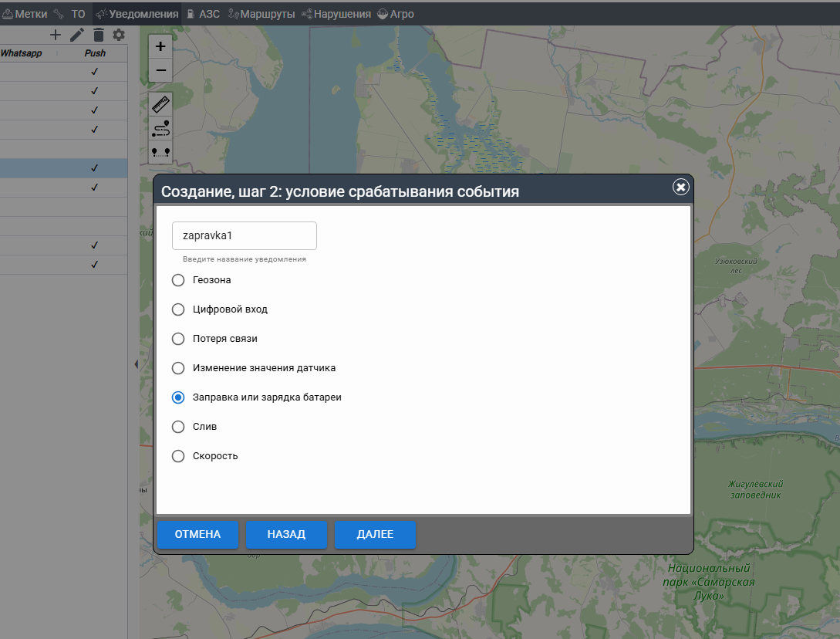
Task: Select the two-point distance marker tool
Action: pyautogui.click(x=160, y=152)
